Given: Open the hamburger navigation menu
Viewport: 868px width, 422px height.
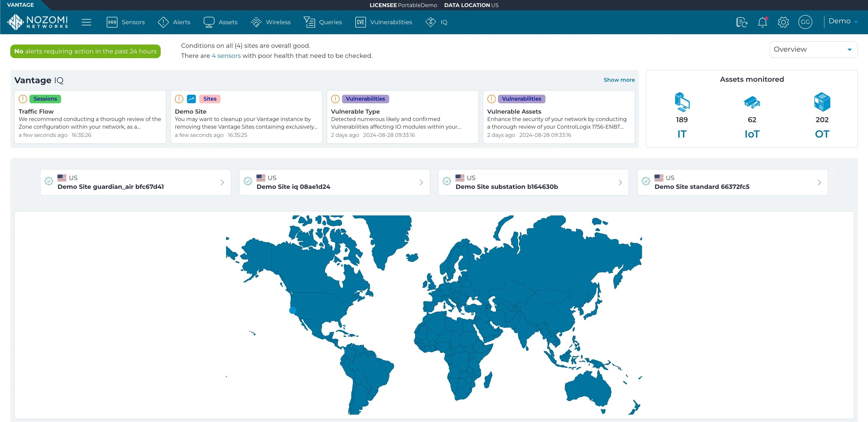Looking at the screenshot, I should point(87,22).
